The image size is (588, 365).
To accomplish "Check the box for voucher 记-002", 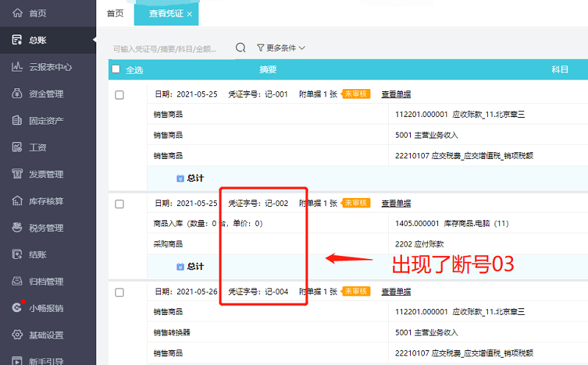I will click(x=119, y=204).
